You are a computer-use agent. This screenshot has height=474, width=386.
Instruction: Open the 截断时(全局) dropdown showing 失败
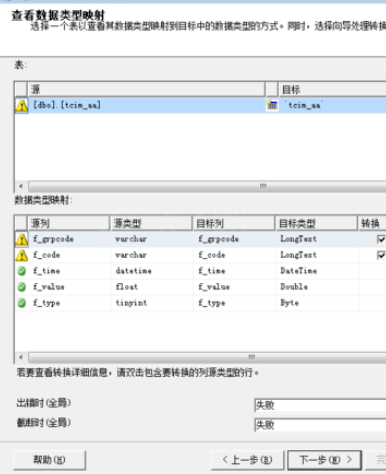320,425
